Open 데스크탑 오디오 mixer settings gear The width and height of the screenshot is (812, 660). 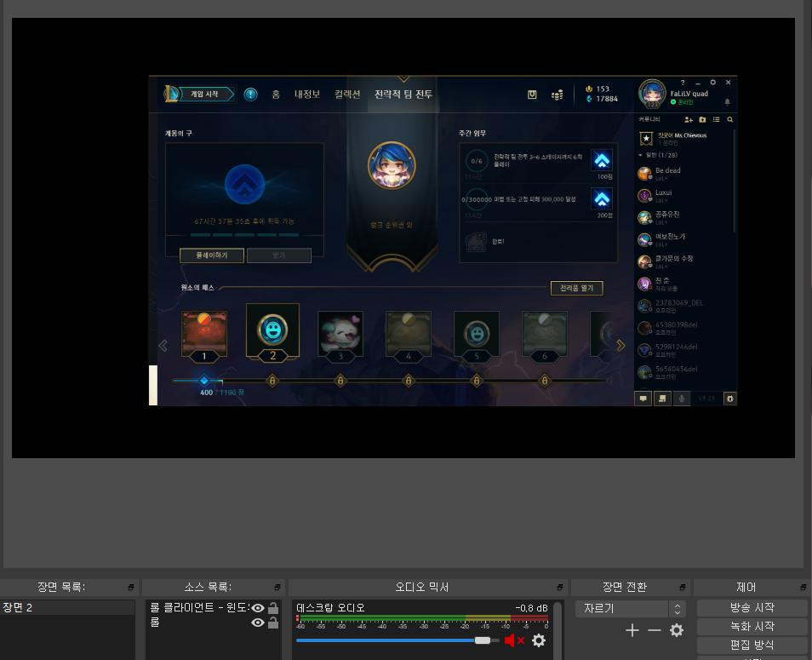[539, 640]
